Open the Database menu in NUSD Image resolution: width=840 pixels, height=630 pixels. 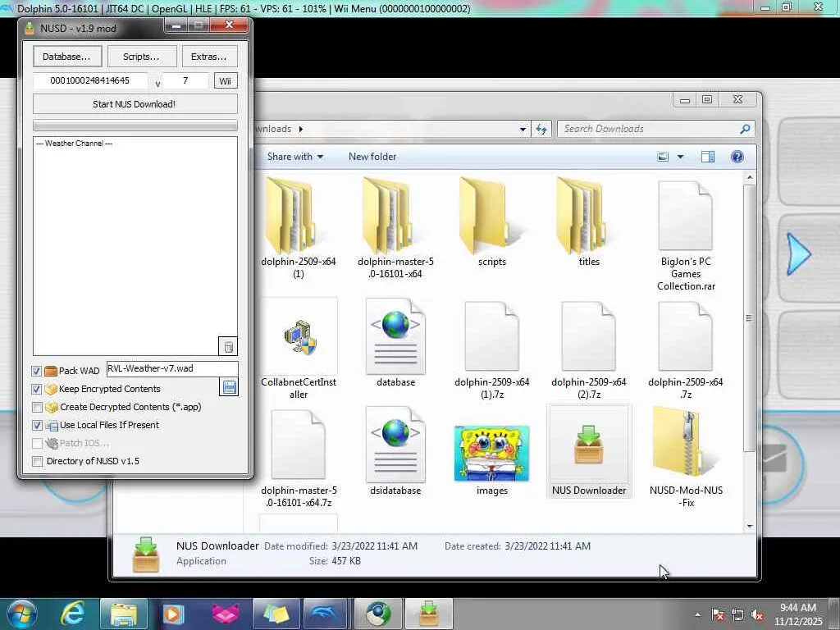point(66,57)
